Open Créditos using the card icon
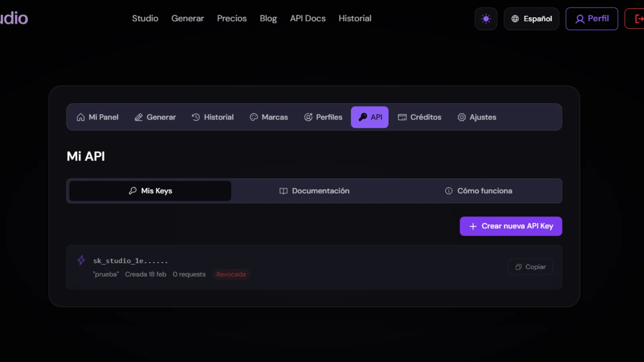This screenshot has height=362, width=644. (402, 117)
